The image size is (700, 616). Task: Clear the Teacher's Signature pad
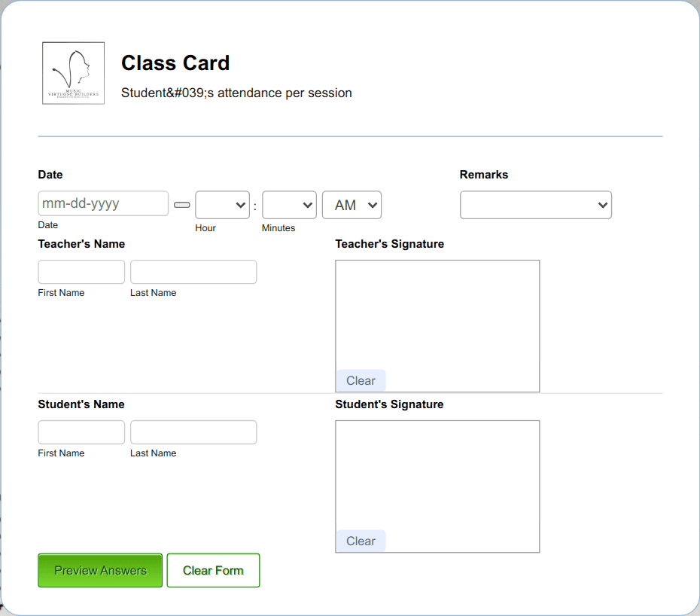[x=361, y=380]
